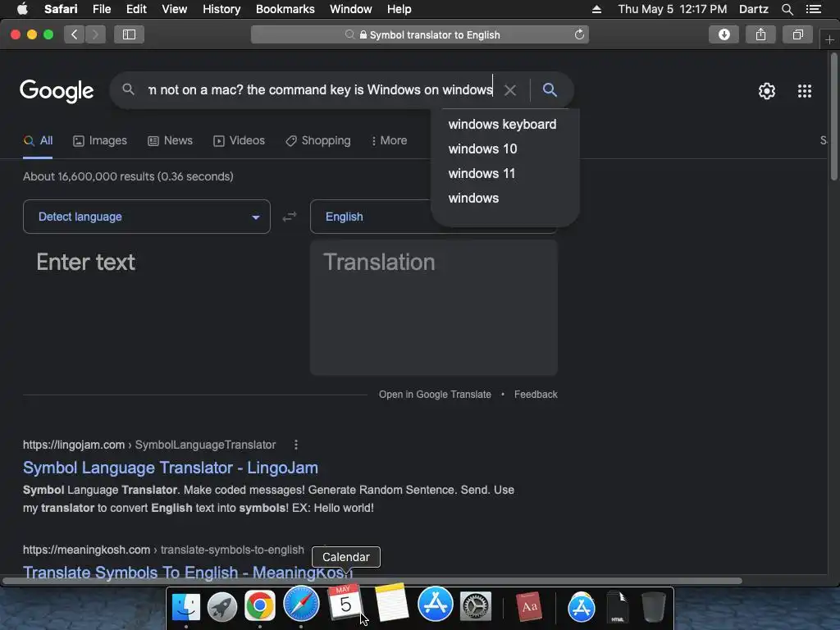
Task: Open Finder from the Dock
Action: click(186, 606)
